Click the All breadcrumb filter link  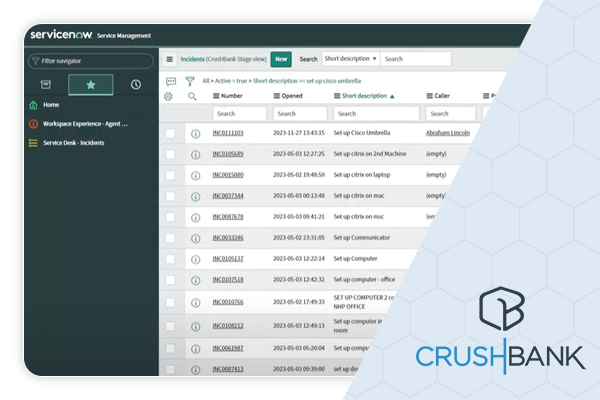click(205, 81)
